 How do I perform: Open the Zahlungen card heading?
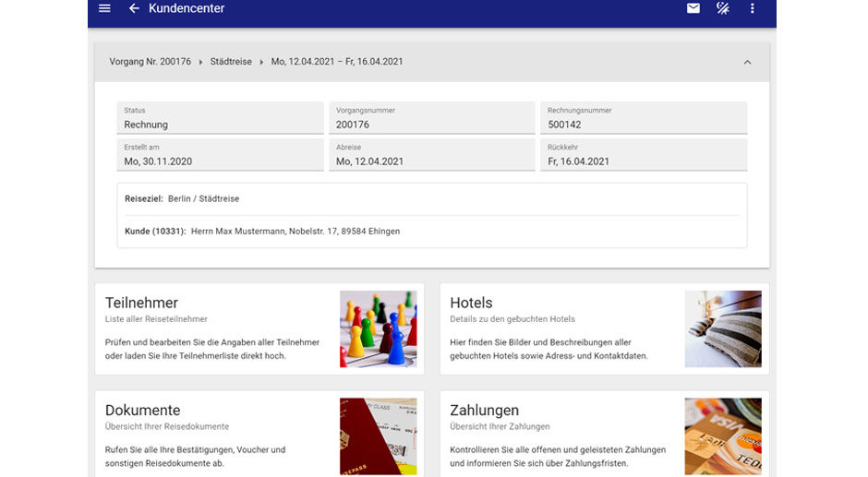(x=484, y=411)
